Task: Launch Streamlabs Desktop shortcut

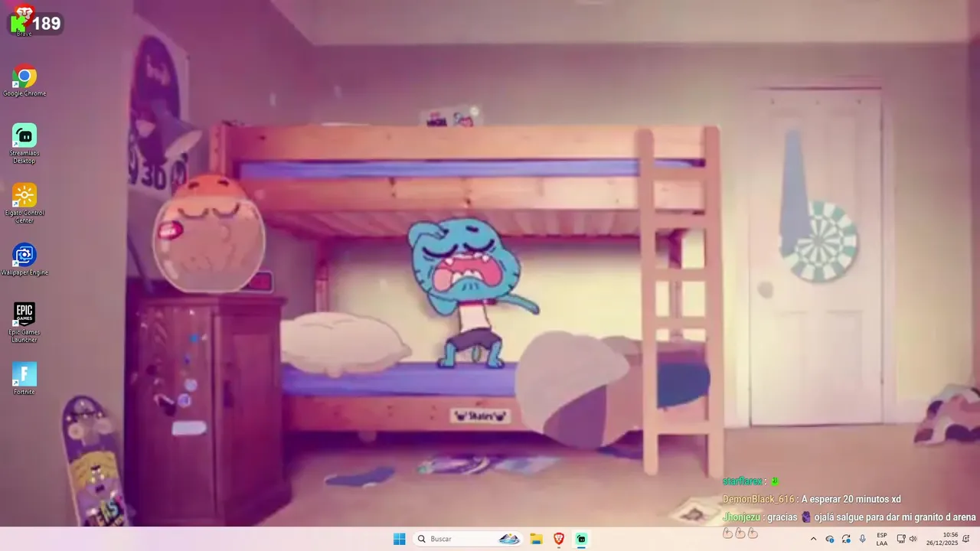Action: pyautogui.click(x=24, y=144)
